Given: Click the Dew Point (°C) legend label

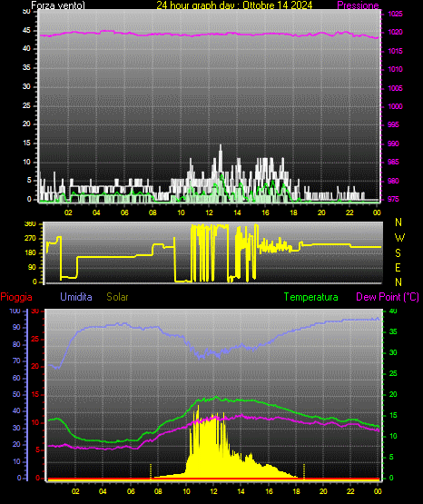Looking at the screenshot, I should click(388, 297).
